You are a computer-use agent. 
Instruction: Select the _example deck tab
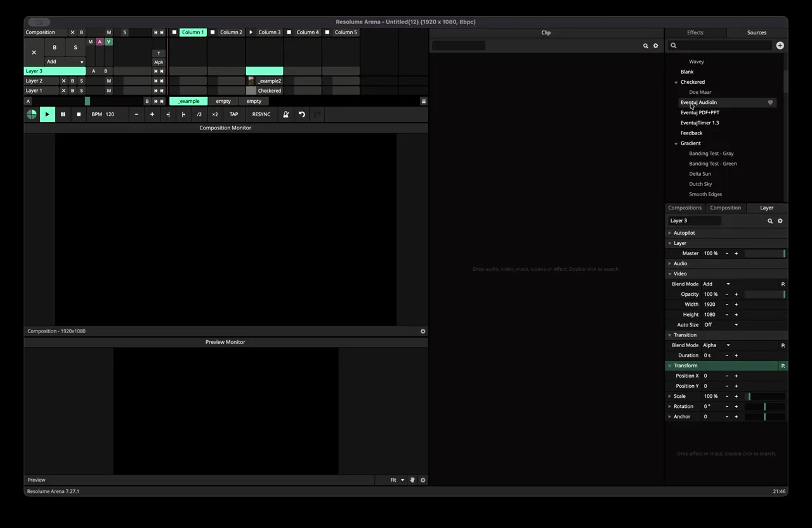click(x=188, y=101)
